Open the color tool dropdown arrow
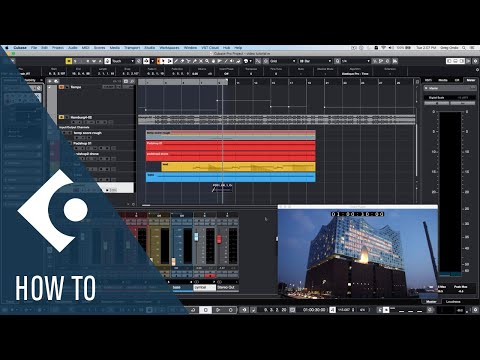Screen dimensions: 480x360 [x=251, y=61]
